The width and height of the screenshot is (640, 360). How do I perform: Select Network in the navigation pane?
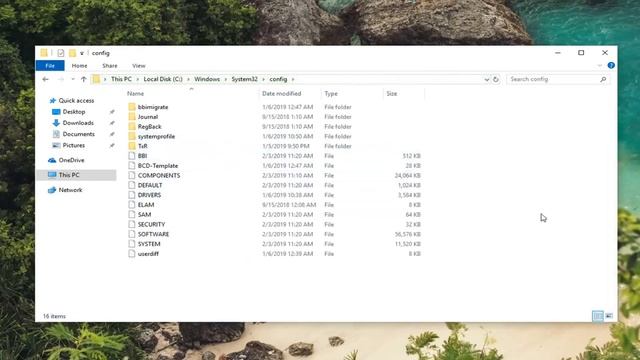click(70, 190)
